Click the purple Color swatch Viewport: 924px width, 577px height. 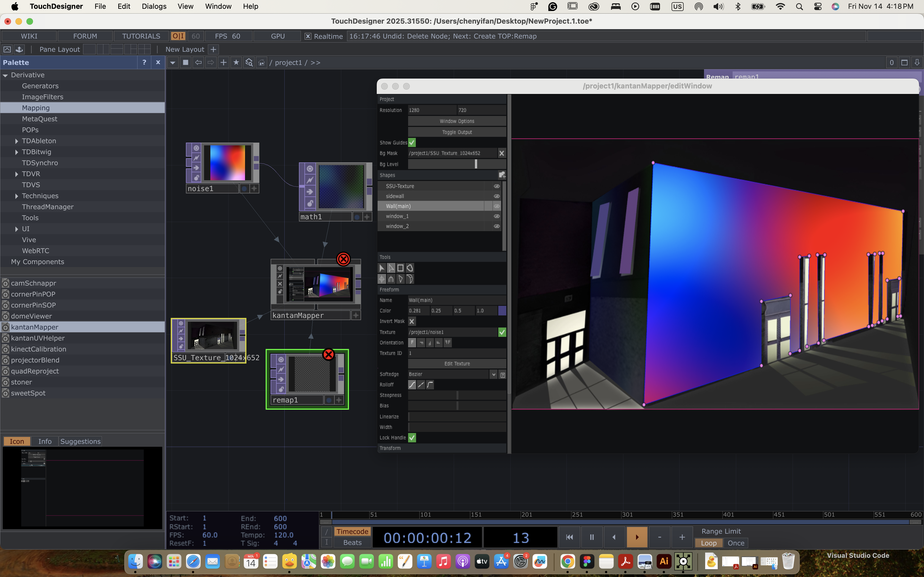502,311
